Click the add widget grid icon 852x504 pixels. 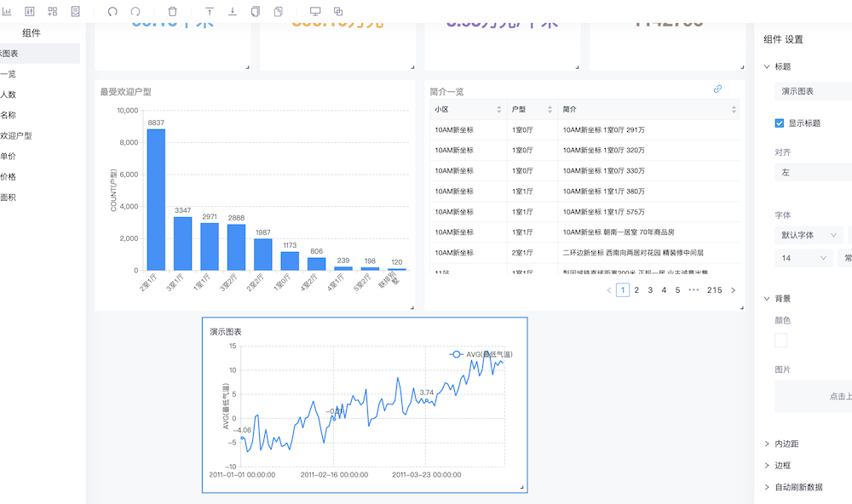tap(53, 12)
